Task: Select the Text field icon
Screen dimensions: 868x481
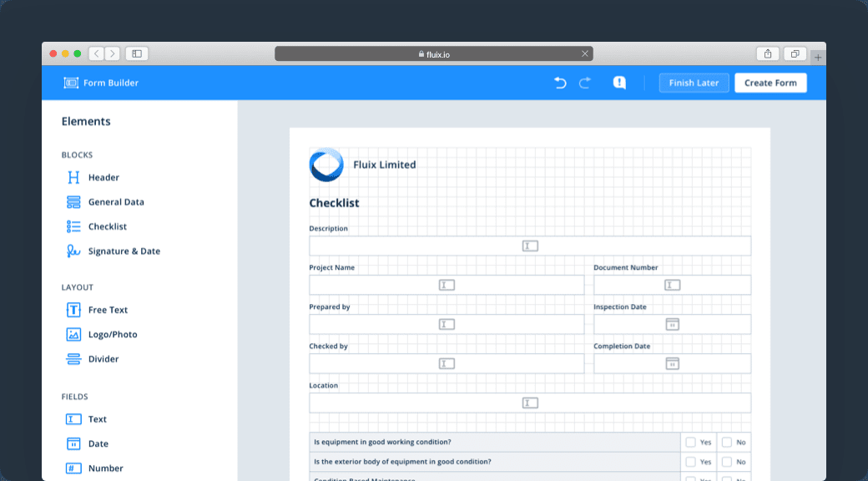Action: tap(73, 419)
